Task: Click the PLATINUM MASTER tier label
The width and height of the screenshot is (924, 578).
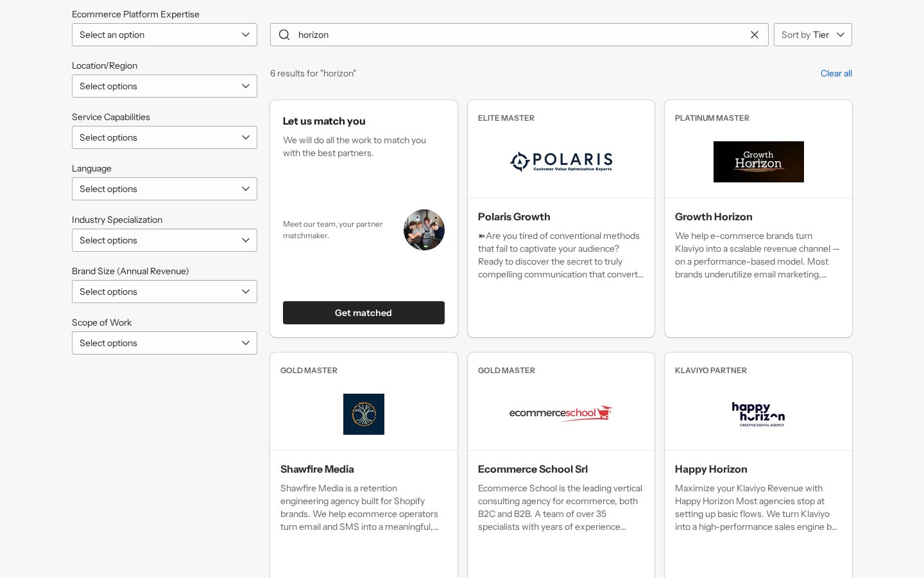Action: (712, 118)
